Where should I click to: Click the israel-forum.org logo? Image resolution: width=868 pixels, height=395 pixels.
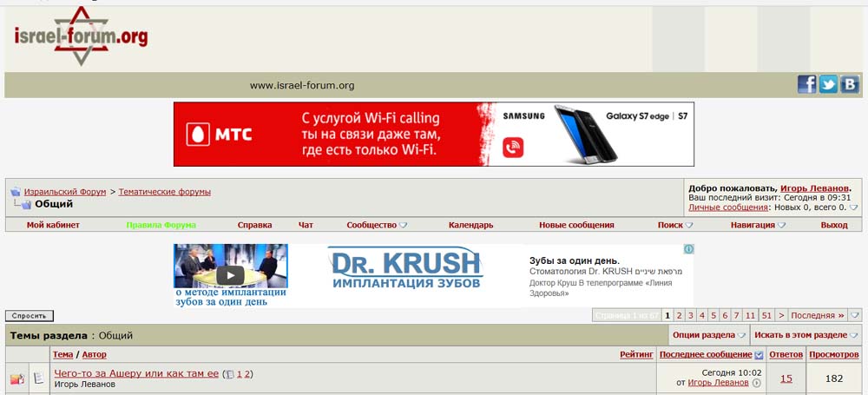click(81, 36)
